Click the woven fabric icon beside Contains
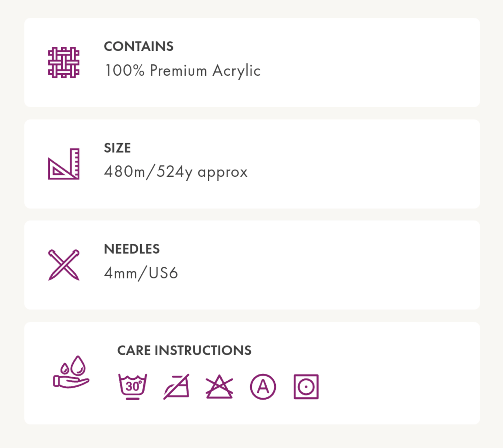Image resolution: width=503 pixels, height=448 pixels. pos(64,62)
